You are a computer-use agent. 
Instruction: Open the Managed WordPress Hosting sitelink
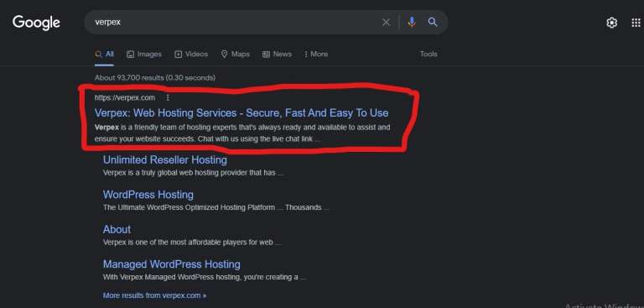point(172,264)
